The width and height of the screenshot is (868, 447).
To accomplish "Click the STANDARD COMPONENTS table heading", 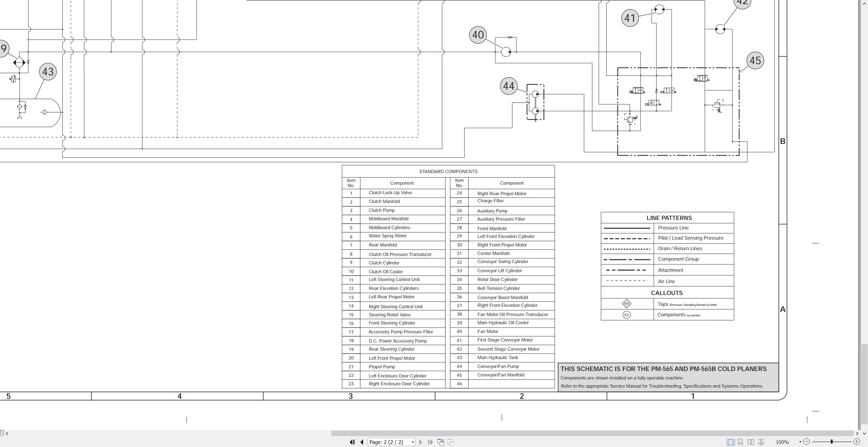I will point(448,171).
